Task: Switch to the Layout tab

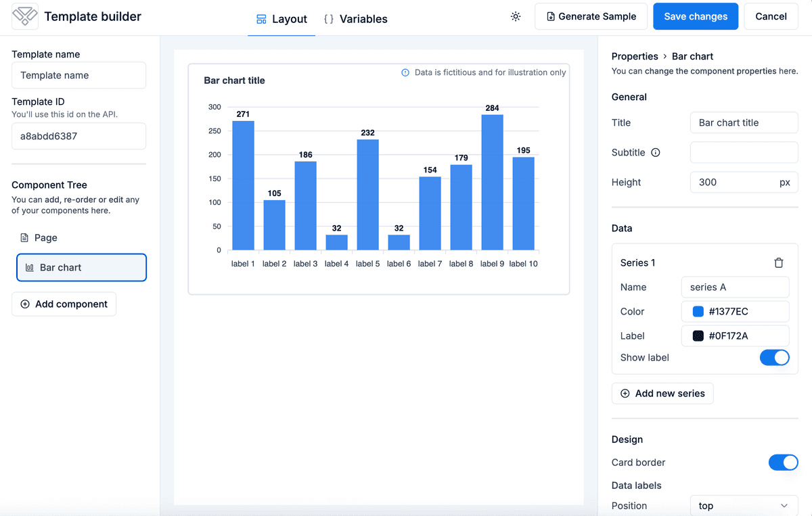Action: tap(281, 19)
